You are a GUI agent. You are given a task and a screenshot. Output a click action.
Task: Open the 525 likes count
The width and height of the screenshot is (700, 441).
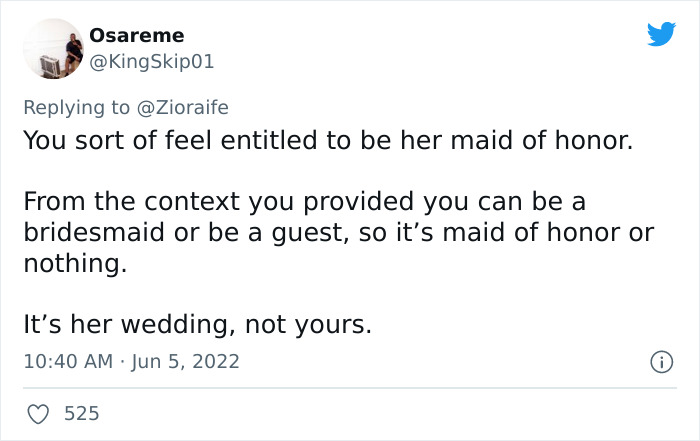pos(83,412)
